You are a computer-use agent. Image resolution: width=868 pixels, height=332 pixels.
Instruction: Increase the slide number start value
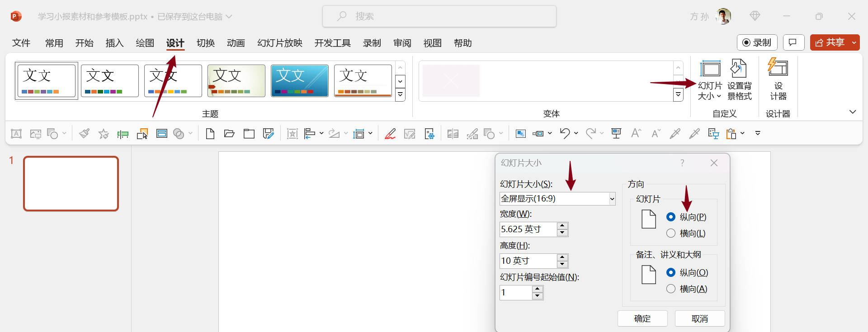[x=537, y=289]
